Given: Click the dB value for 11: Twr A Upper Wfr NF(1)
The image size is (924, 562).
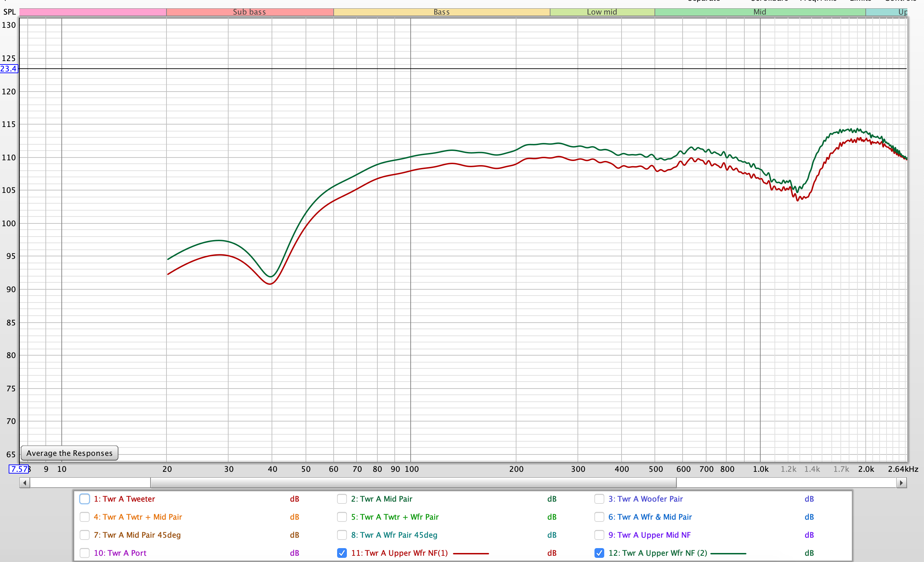Looking at the screenshot, I should [x=551, y=553].
